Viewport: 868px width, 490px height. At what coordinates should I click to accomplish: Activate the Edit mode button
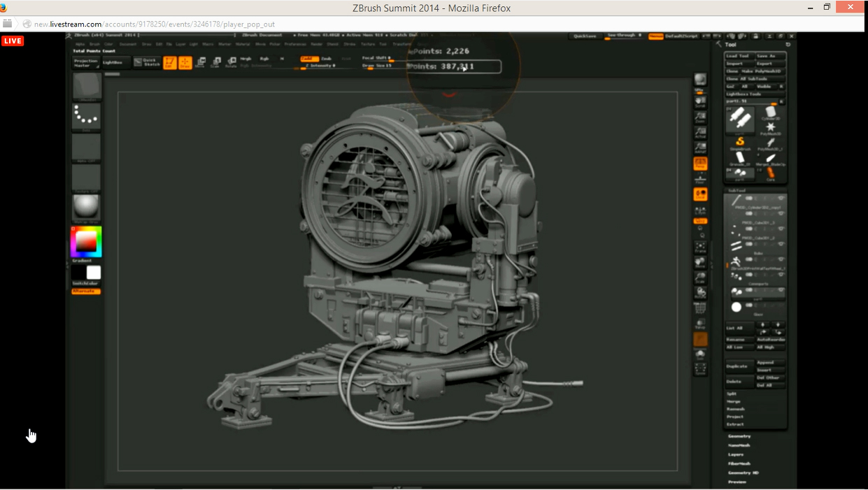(x=169, y=62)
